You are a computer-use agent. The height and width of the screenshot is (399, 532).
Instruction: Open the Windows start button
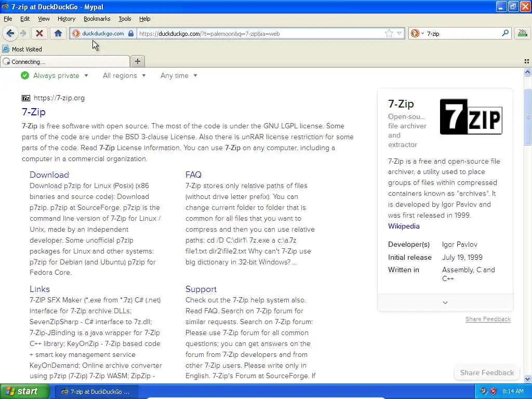pyautogui.click(x=24, y=391)
